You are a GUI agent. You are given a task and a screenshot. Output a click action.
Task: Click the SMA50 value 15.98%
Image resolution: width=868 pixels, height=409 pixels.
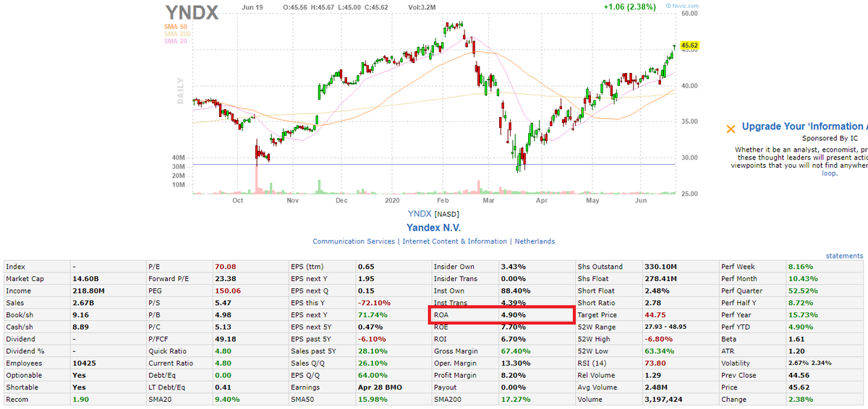(x=373, y=400)
